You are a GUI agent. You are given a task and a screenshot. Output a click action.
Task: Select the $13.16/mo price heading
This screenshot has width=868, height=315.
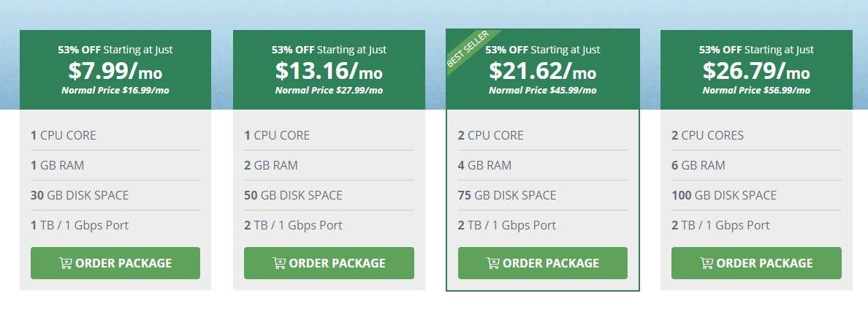click(329, 71)
